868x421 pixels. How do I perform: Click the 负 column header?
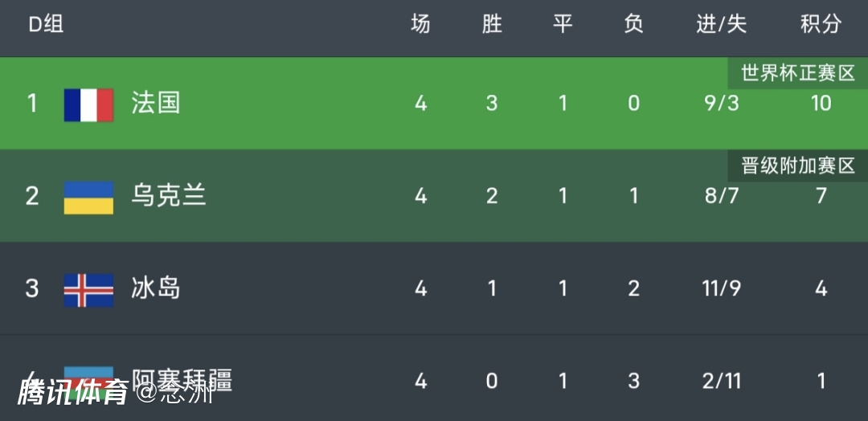[x=633, y=25]
